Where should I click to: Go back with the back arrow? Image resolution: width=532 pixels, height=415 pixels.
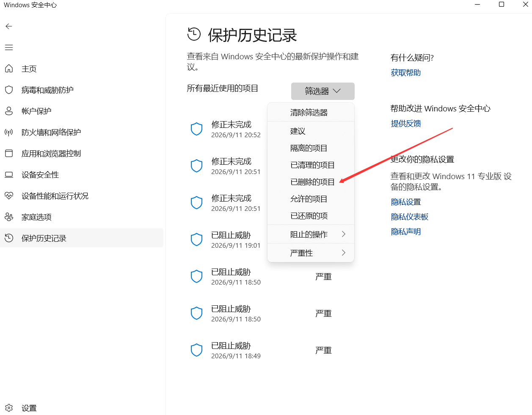(x=9, y=26)
